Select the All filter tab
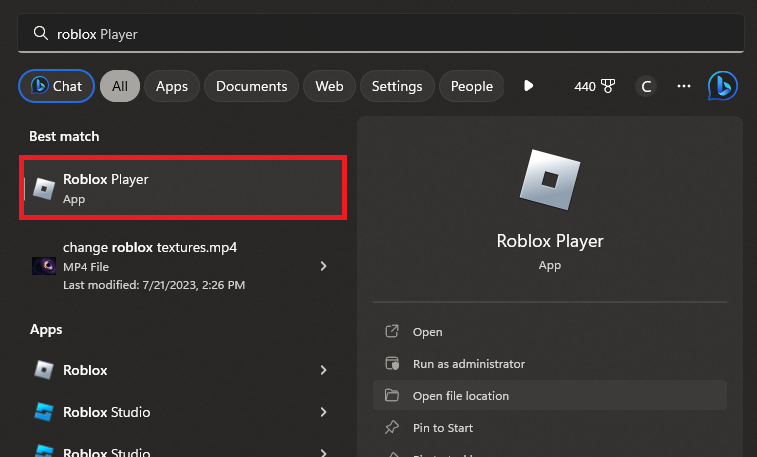Image resolution: width=757 pixels, height=457 pixels. coord(120,86)
